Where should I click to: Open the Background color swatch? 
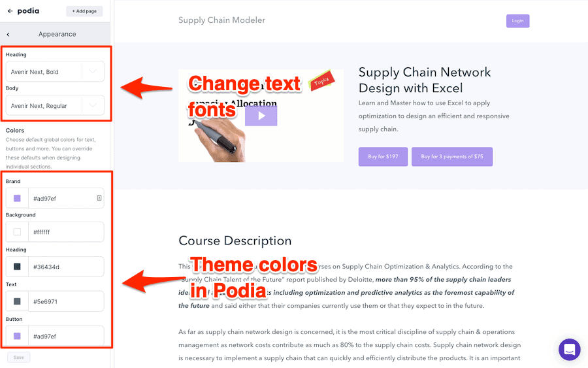click(x=17, y=232)
